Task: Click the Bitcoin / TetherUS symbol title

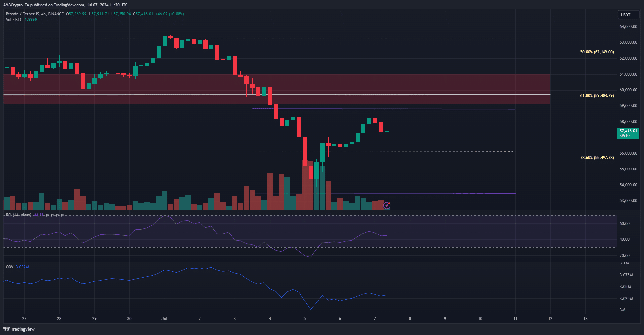Action: click(35, 14)
